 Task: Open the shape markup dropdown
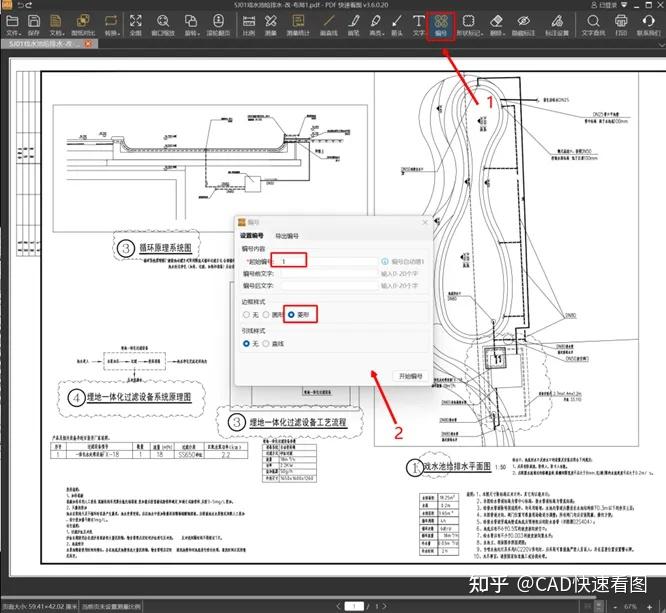469,25
